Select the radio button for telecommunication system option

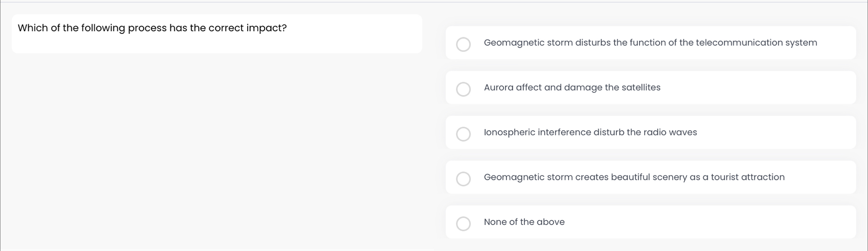463,44
